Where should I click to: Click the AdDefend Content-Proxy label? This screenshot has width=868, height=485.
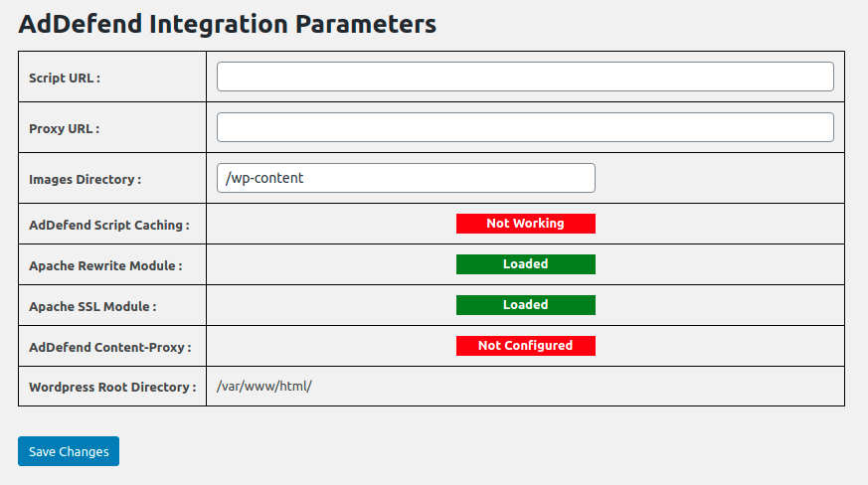click(110, 348)
